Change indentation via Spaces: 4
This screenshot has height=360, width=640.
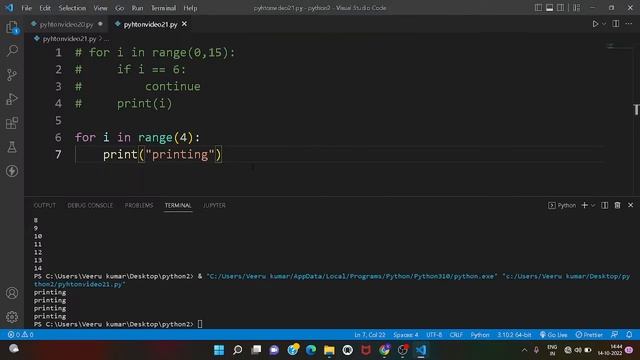[x=406, y=335]
